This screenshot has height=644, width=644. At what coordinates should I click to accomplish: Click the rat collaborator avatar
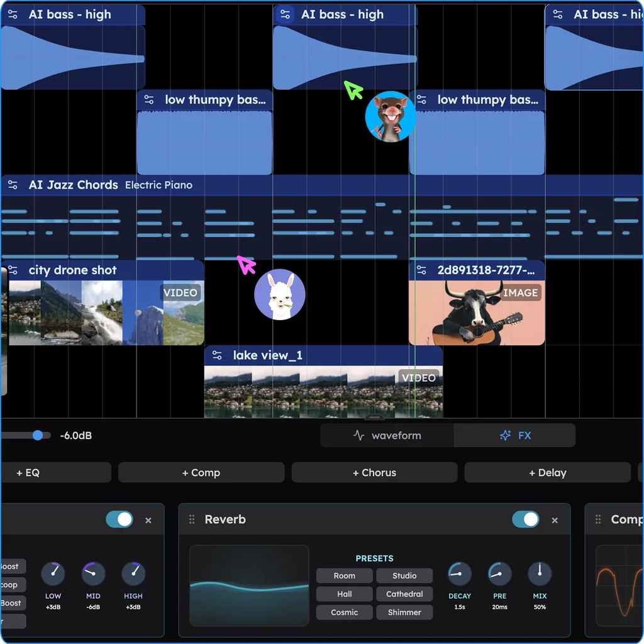pos(390,116)
